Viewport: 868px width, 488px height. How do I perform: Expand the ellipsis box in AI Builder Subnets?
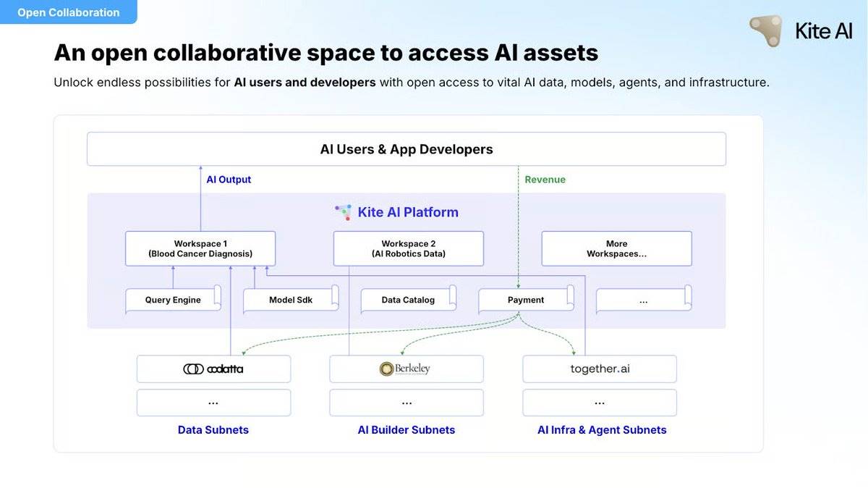pyautogui.click(x=407, y=403)
